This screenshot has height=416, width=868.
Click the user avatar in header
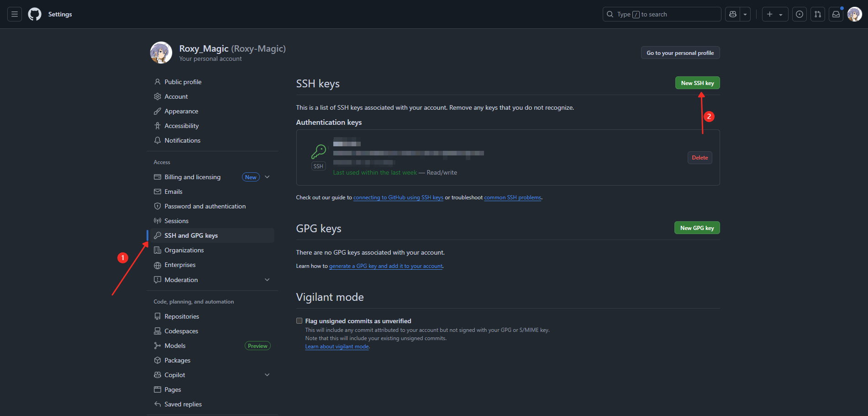(x=854, y=14)
